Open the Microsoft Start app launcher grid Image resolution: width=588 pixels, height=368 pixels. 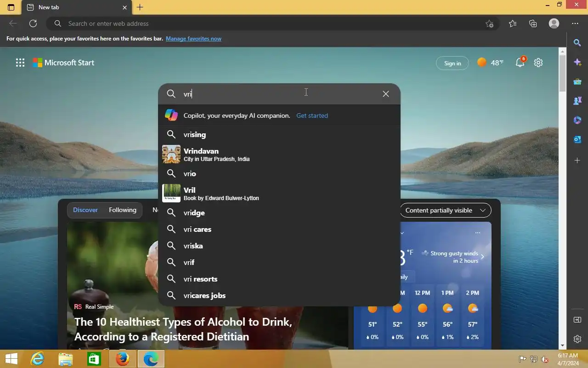pyautogui.click(x=20, y=63)
